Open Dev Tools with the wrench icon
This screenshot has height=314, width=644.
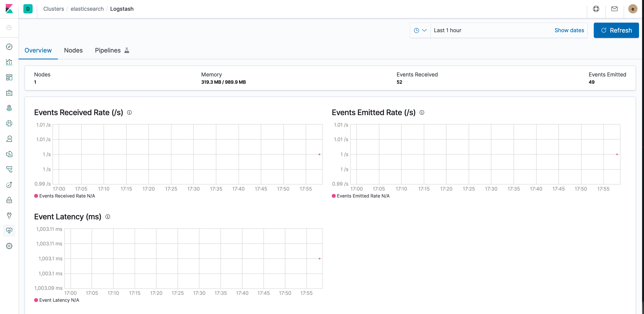(9, 215)
